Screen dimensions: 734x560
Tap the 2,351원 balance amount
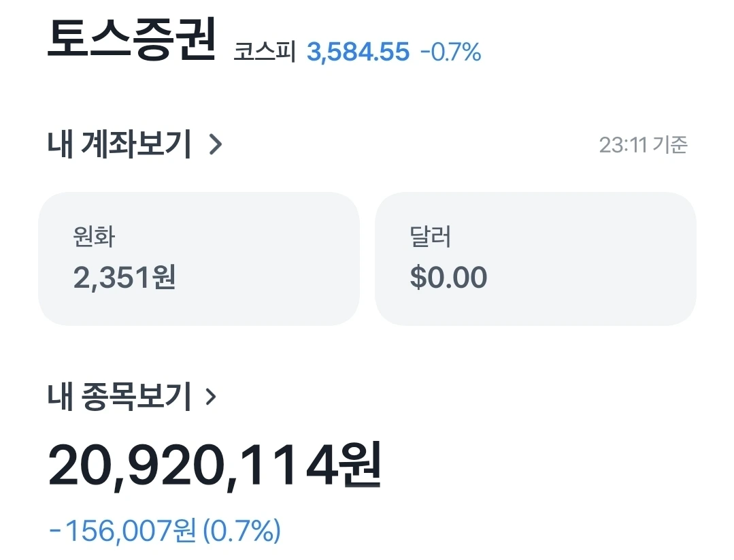[x=124, y=277]
